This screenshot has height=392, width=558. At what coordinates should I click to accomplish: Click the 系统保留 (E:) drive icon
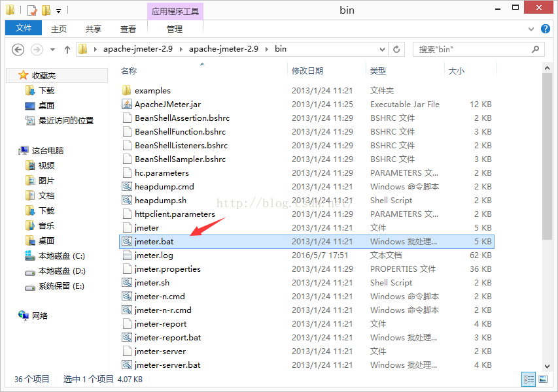click(30, 287)
